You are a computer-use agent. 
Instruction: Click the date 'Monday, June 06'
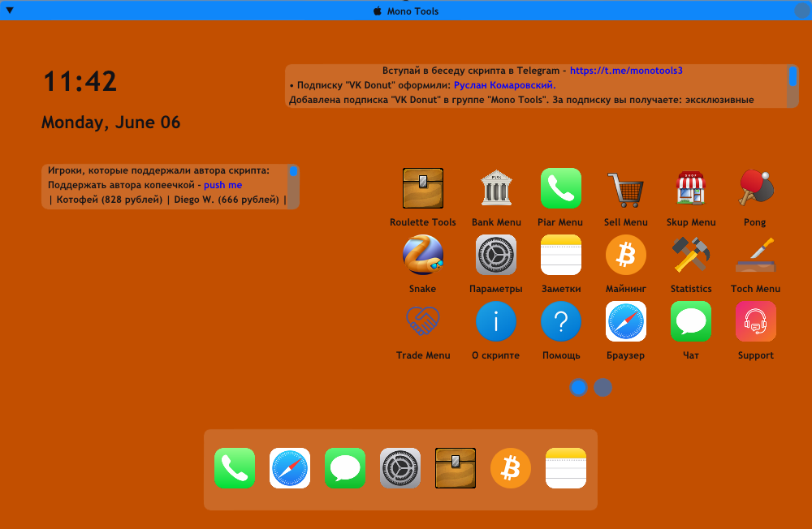pos(110,123)
